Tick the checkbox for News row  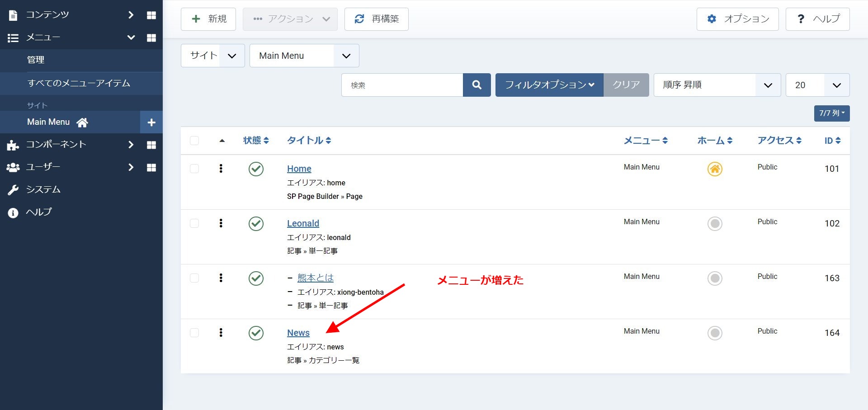[194, 333]
